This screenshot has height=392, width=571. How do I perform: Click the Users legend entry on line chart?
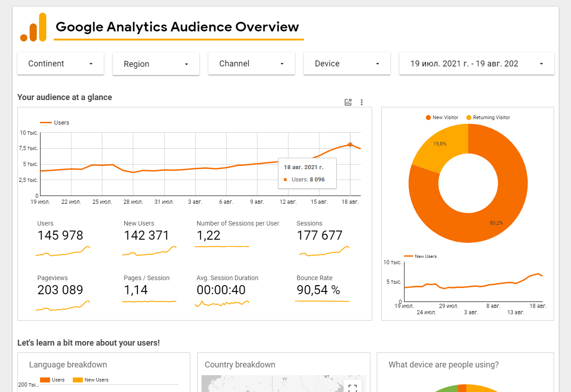coord(55,123)
